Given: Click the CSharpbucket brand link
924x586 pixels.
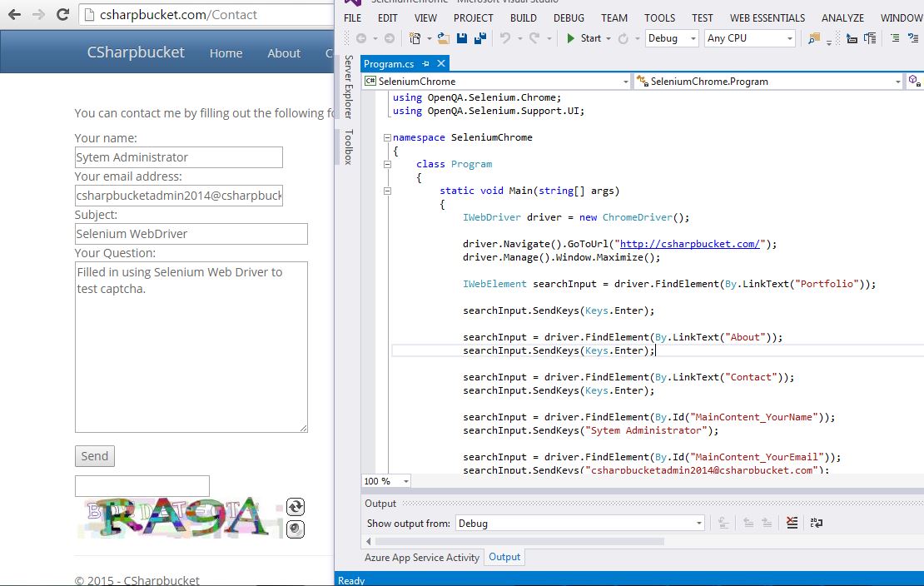Looking at the screenshot, I should click(136, 52).
